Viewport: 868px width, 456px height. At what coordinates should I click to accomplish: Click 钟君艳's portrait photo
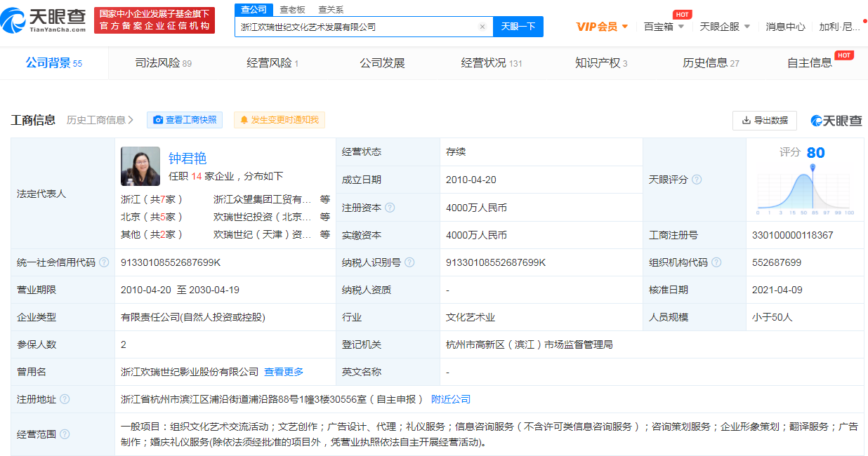click(x=140, y=166)
